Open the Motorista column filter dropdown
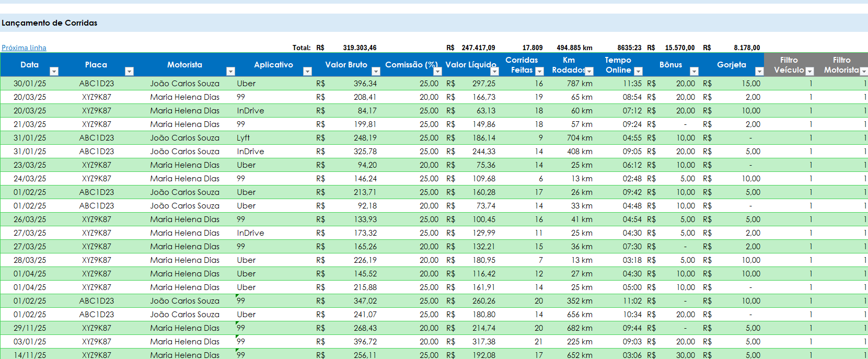Screen dimensions: 868x359 pos(230,71)
